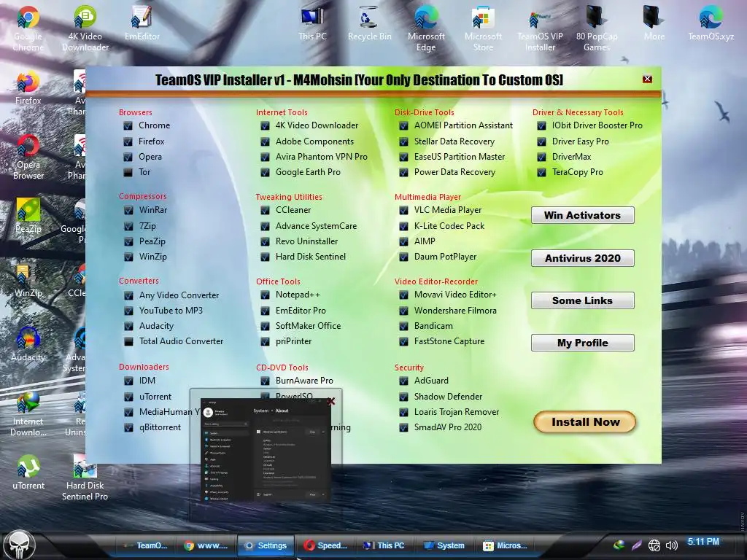This screenshot has height=560, width=747.
Task: Launch EmEditor desktop shortcut
Action: [x=142, y=24]
